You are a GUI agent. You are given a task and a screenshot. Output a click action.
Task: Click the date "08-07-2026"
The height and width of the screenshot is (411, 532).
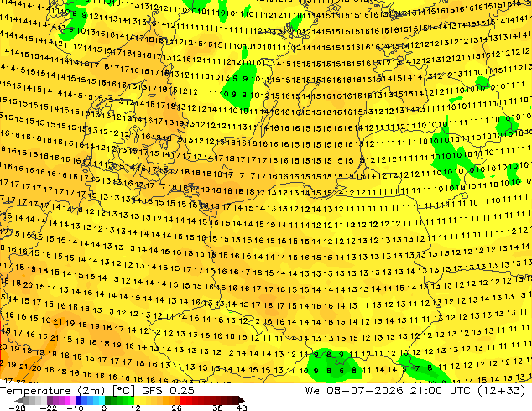[x=365, y=390]
